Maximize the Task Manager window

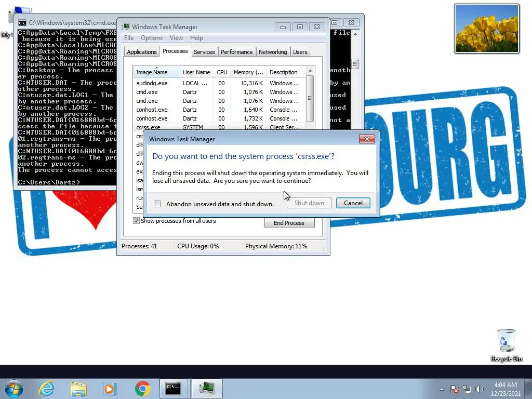300,27
